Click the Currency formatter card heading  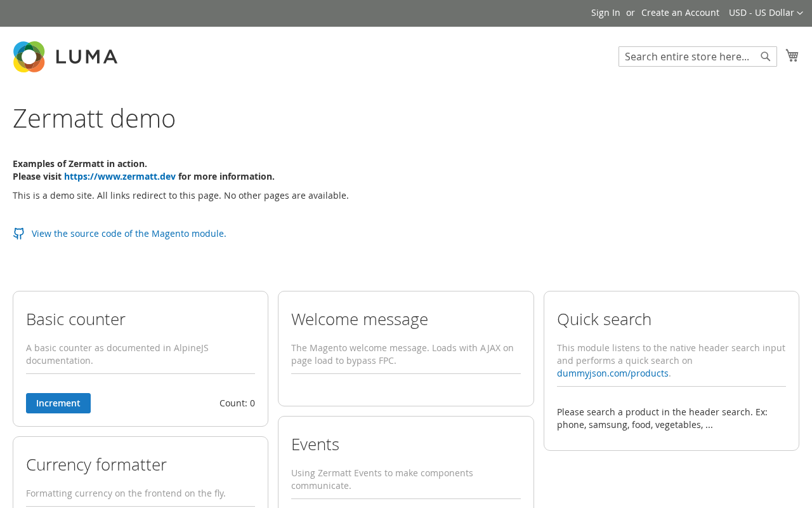[96, 464]
